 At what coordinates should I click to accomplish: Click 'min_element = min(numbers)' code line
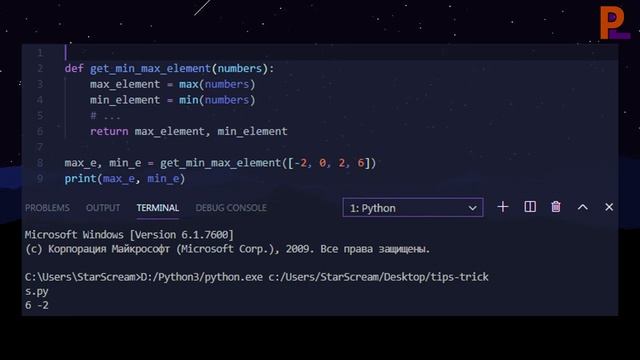tap(173, 100)
